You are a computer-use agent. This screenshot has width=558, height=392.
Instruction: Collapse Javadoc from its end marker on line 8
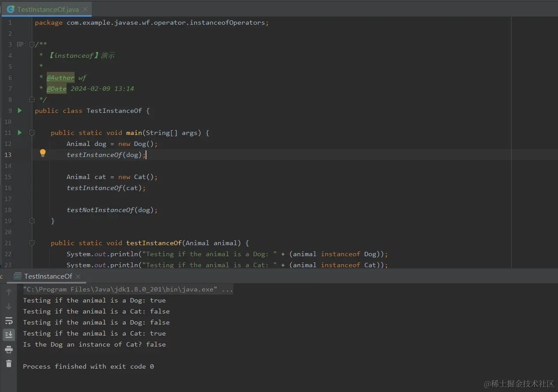tap(32, 99)
